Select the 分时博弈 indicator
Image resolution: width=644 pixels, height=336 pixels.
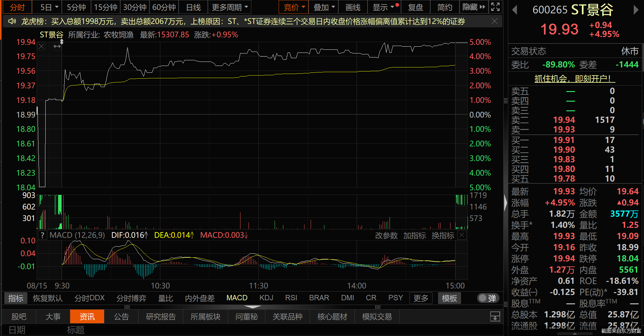[131, 298]
